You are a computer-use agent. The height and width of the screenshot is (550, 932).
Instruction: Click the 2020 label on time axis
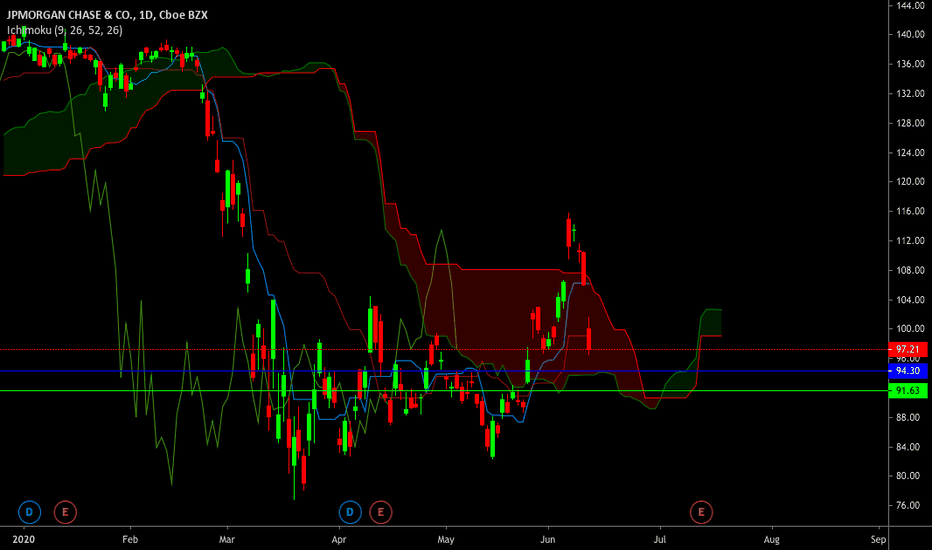(24, 539)
